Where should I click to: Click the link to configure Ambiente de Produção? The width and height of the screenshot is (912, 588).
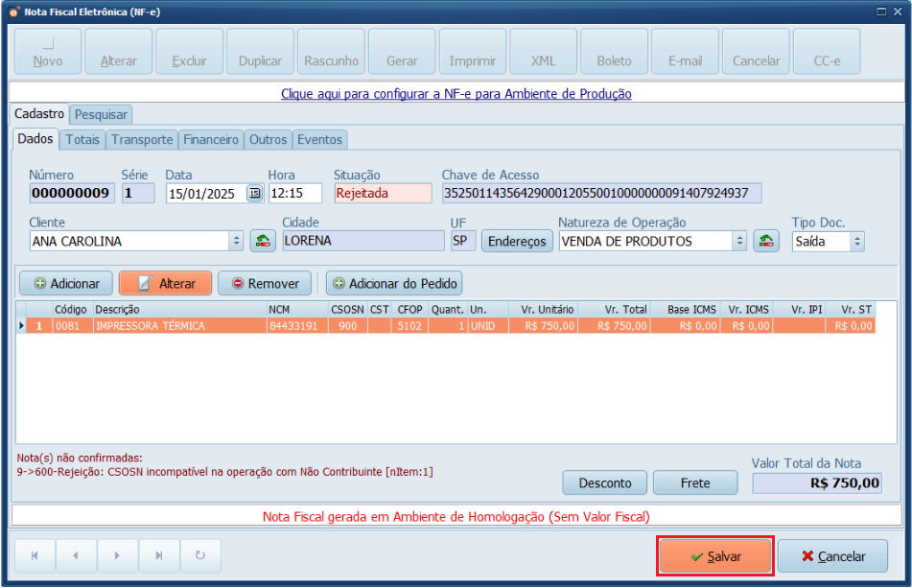coord(456,94)
